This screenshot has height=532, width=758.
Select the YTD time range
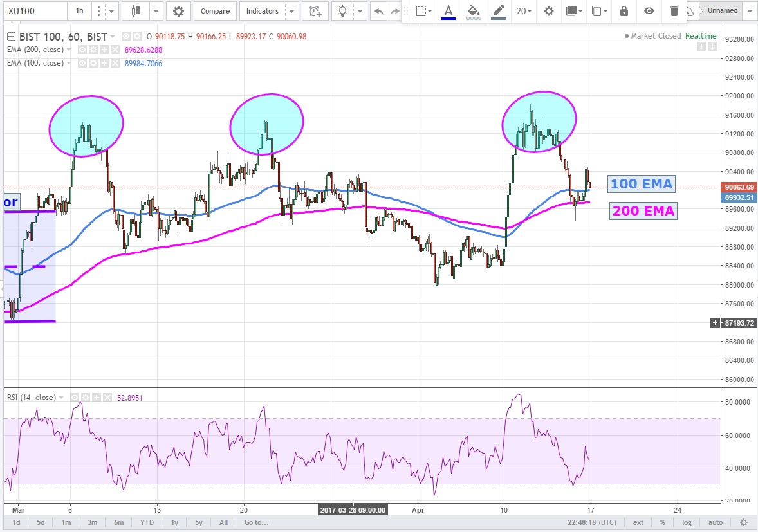click(x=147, y=522)
